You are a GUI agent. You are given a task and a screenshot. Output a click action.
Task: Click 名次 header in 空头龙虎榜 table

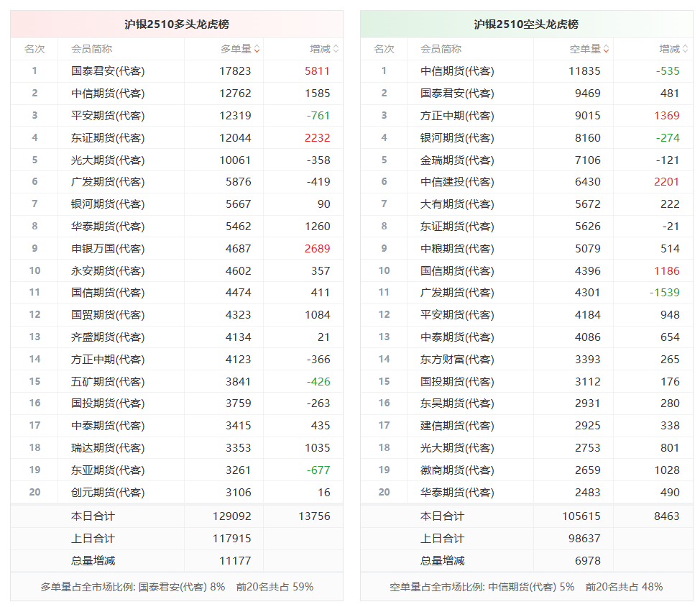(x=384, y=49)
